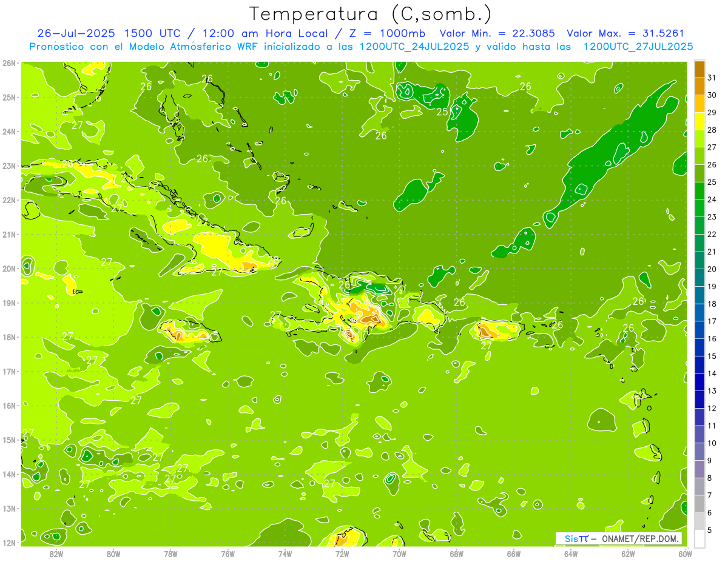Click the 60W longitude axis label
728x562 pixels.
[x=686, y=554]
